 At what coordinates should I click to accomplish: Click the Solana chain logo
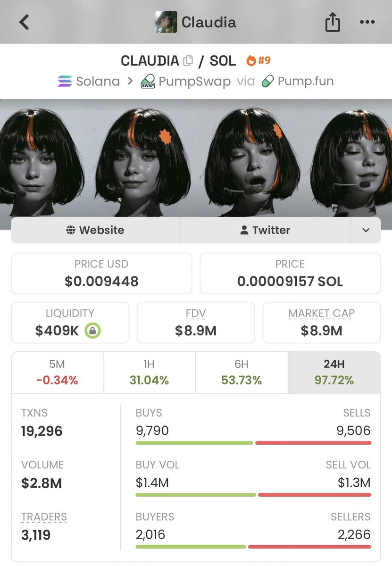click(x=65, y=81)
